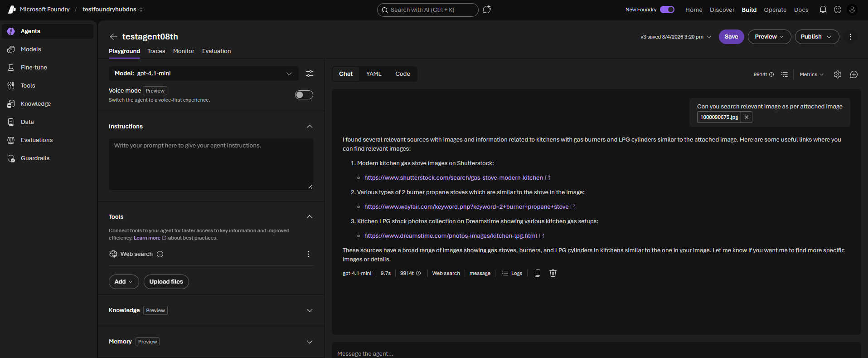The width and height of the screenshot is (868, 358).
Task: Open the Tools sidebar icon
Action: (11, 86)
